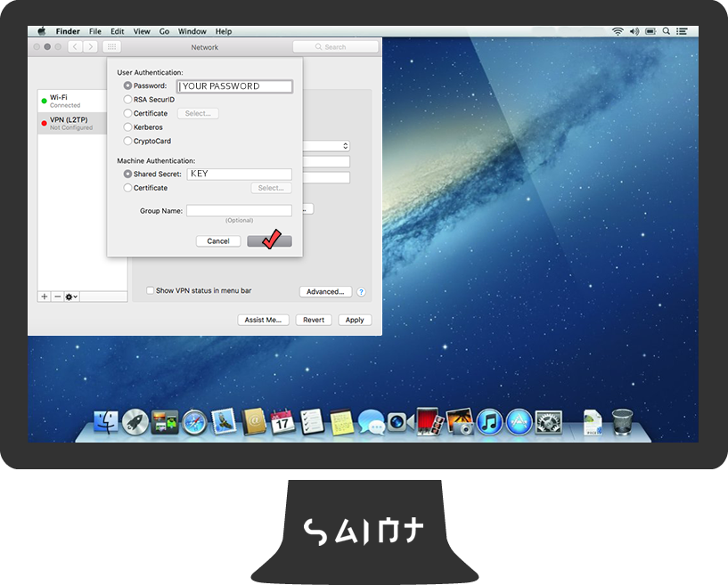Open Launchpad rocket icon in dock
The image size is (728, 585).
tap(135, 421)
